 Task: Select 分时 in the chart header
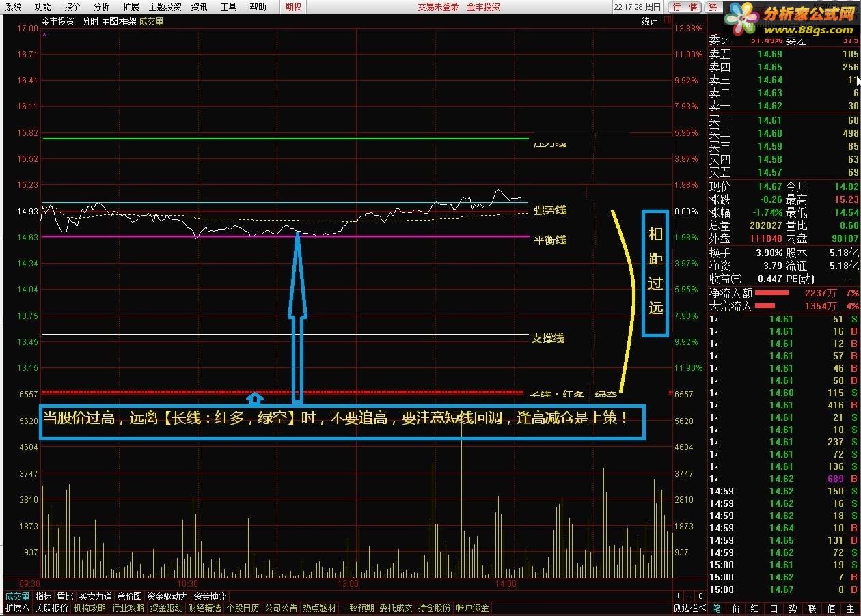coord(91,21)
